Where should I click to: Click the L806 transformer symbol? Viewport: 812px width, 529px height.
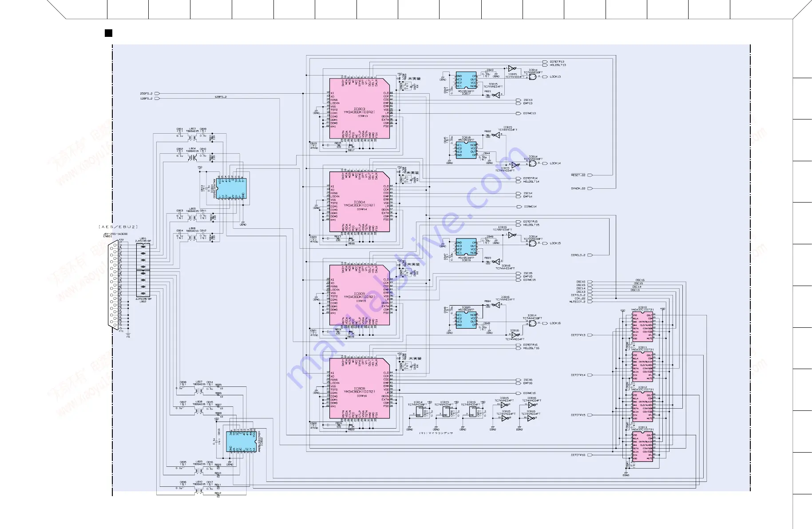(x=192, y=237)
